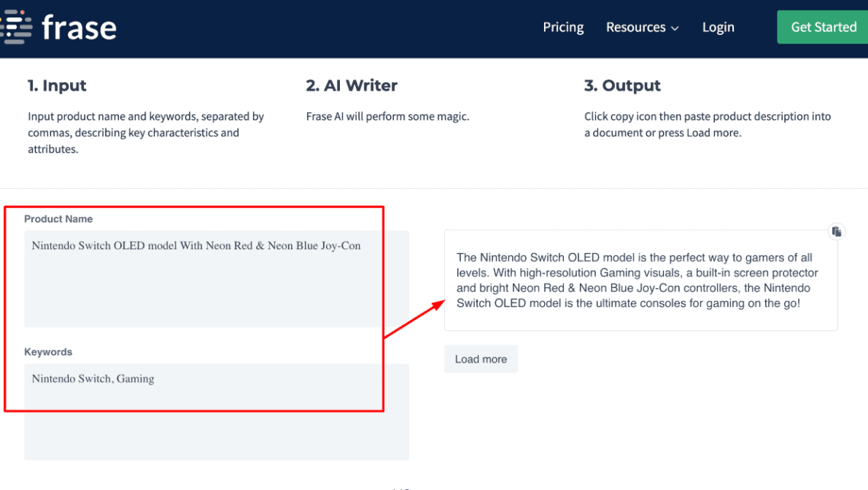Click the "Input product name and keywords" instructions
Viewport: 868px width, 490px height.
pyautogui.click(x=146, y=133)
